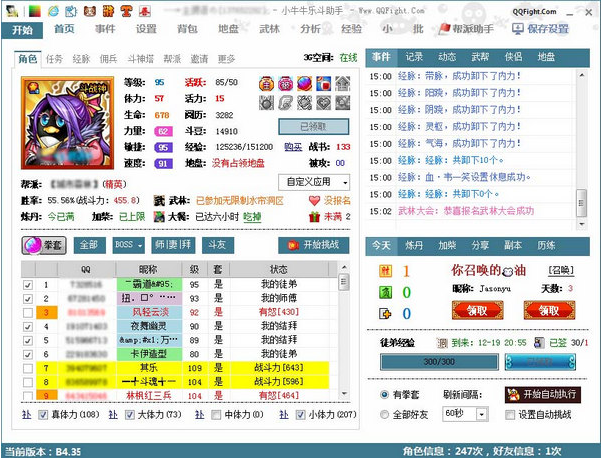Click the user avatar icon in title bar
Screen dimensions: 602x458
[x=12, y=11]
